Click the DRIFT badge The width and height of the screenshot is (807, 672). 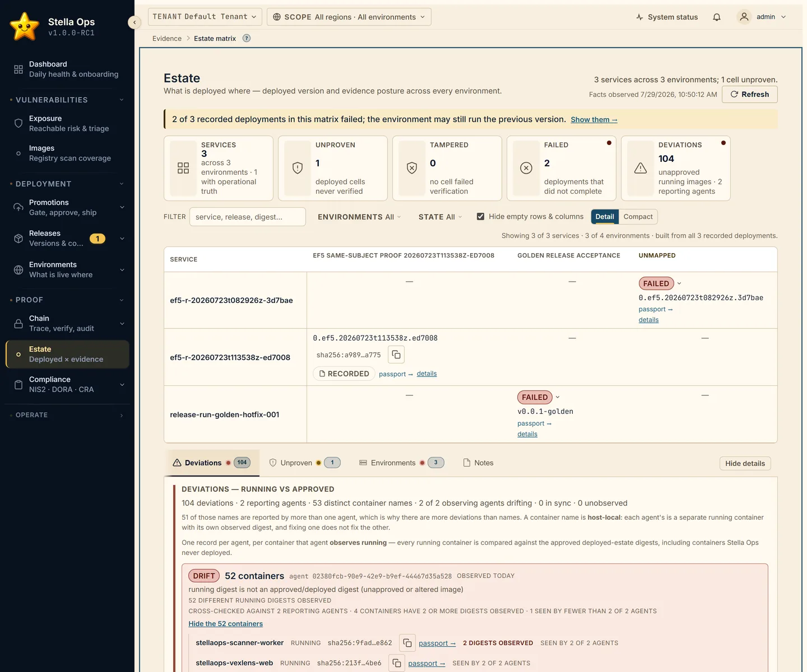pos(204,576)
